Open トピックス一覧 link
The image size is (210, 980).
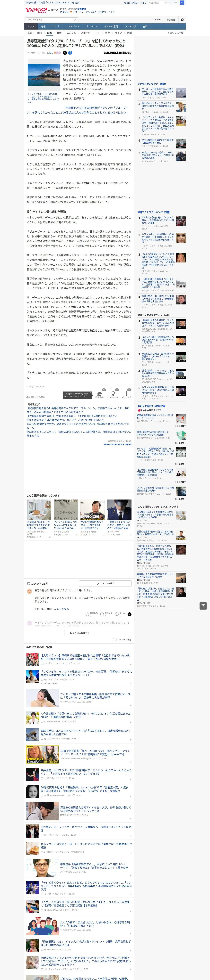coord(175,33)
